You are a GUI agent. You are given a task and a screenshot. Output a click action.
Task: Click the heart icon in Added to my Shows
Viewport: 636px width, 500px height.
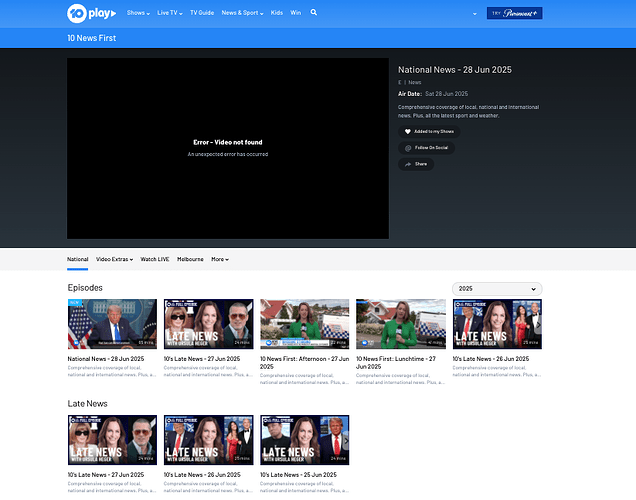[408, 131]
